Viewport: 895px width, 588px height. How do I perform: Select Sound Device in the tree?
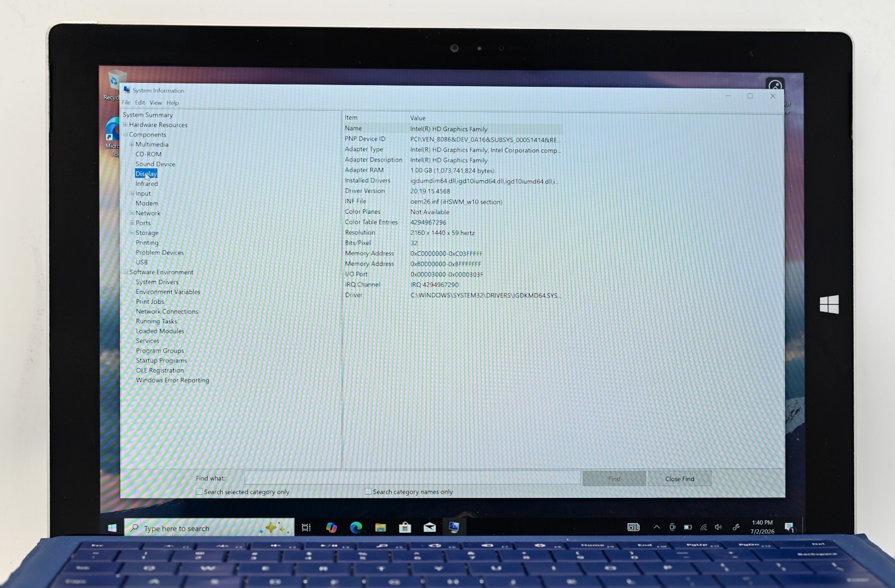[155, 164]
